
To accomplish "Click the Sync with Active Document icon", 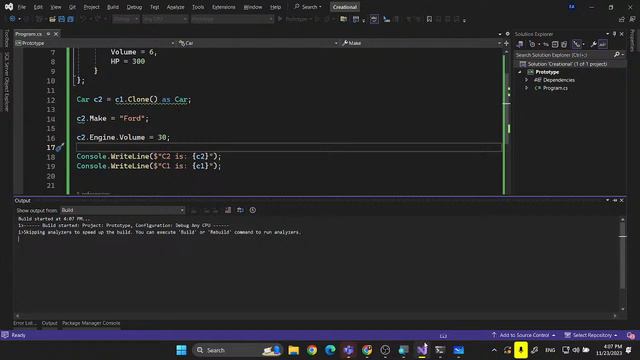I will pyautogui.click(x=546, y=44).
